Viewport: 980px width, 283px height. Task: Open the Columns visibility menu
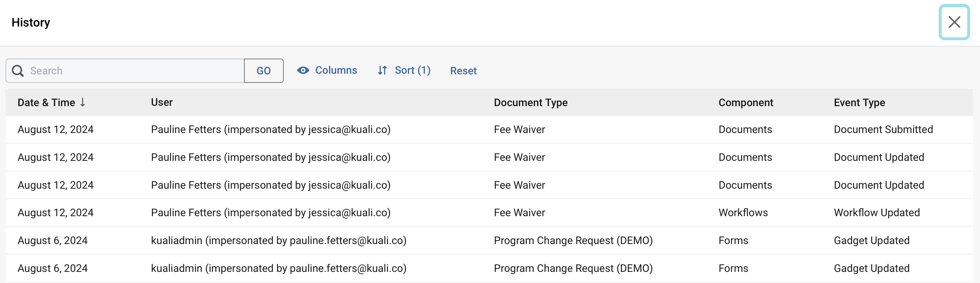[x=336, y=70]
